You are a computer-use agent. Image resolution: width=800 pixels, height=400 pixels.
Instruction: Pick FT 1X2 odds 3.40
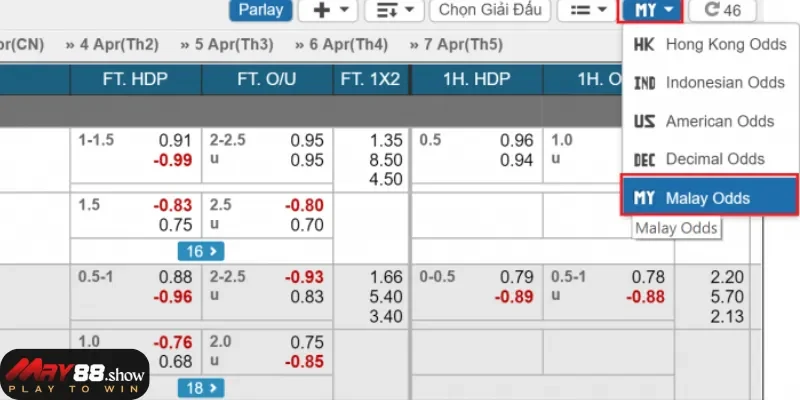(x=386, y=316)
